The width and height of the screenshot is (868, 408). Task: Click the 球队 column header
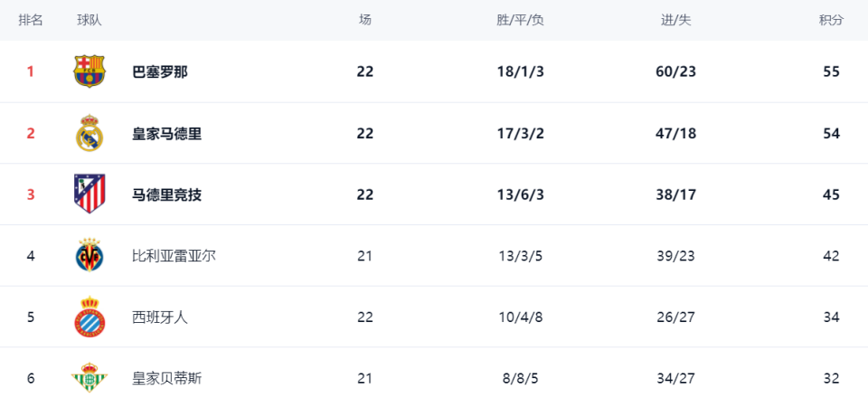(x=90, y=20)
